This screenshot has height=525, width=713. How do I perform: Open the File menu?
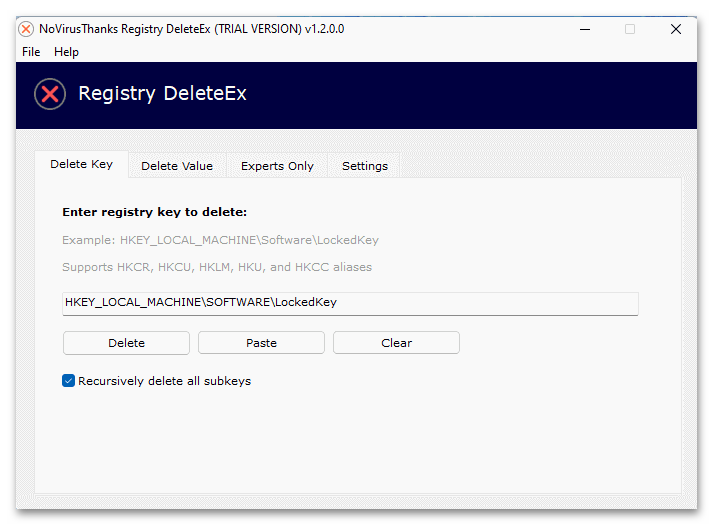pos(31,52)
